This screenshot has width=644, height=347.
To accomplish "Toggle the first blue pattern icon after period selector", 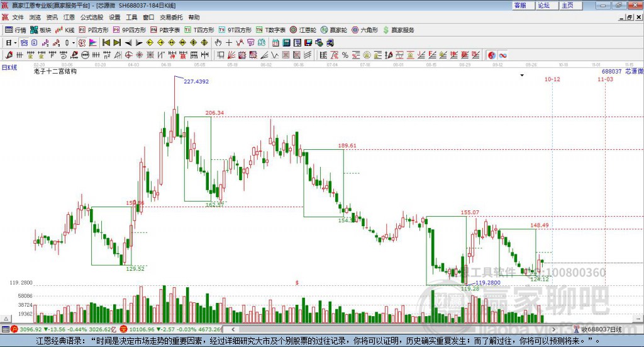I will click(x=24, y=43).
